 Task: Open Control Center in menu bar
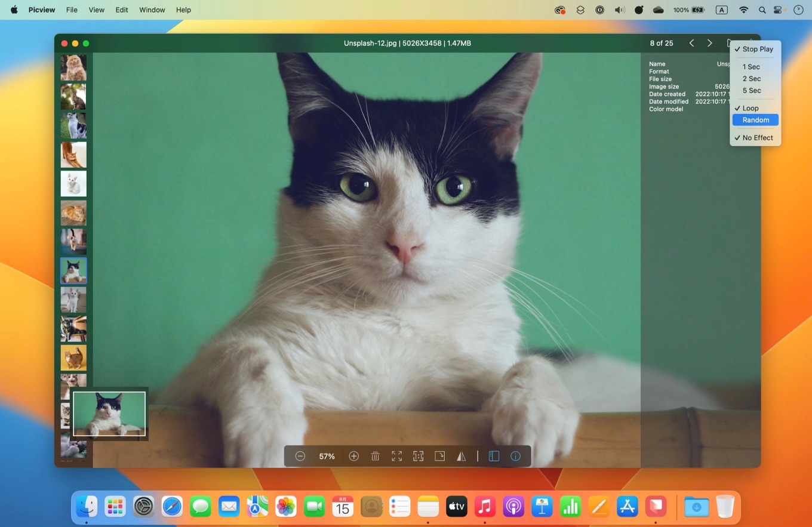[778, 10]
